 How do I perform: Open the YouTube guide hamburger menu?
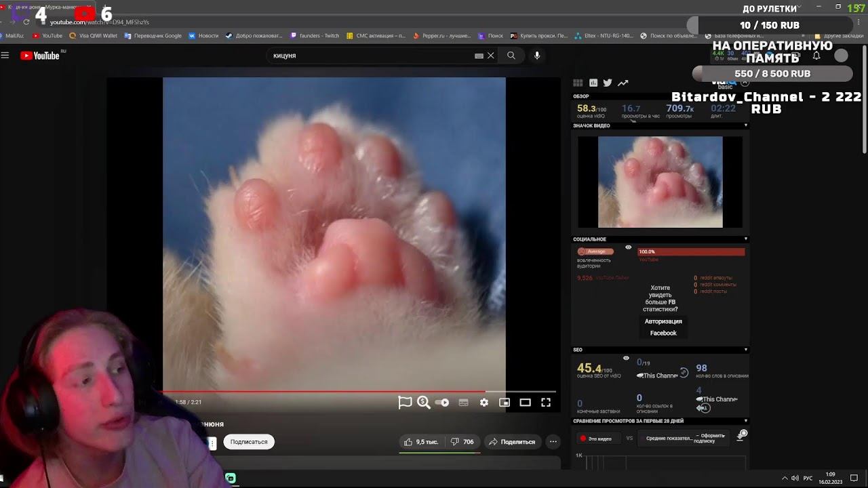click(x=5, y=56)
